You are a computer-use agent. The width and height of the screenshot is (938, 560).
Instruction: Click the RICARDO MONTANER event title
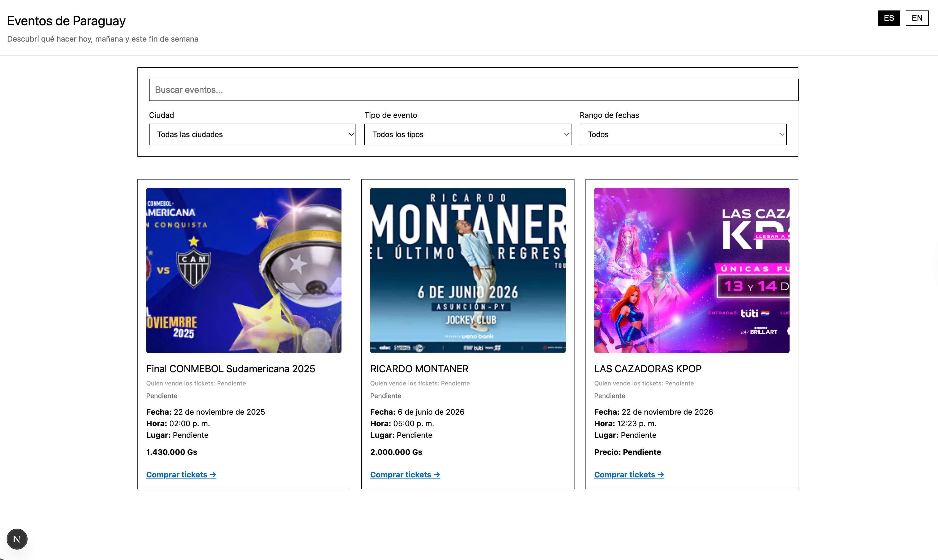(x=419, y=369)
